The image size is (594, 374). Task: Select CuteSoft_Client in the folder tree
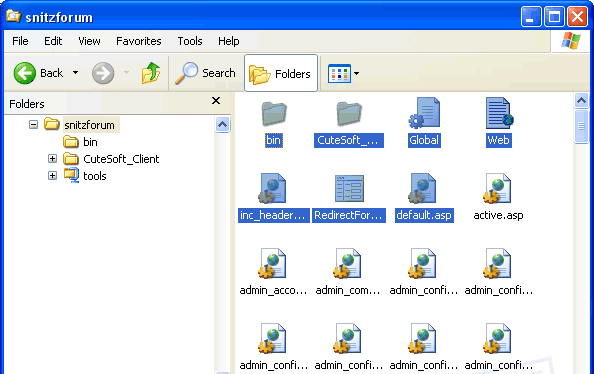click(121, 159)
